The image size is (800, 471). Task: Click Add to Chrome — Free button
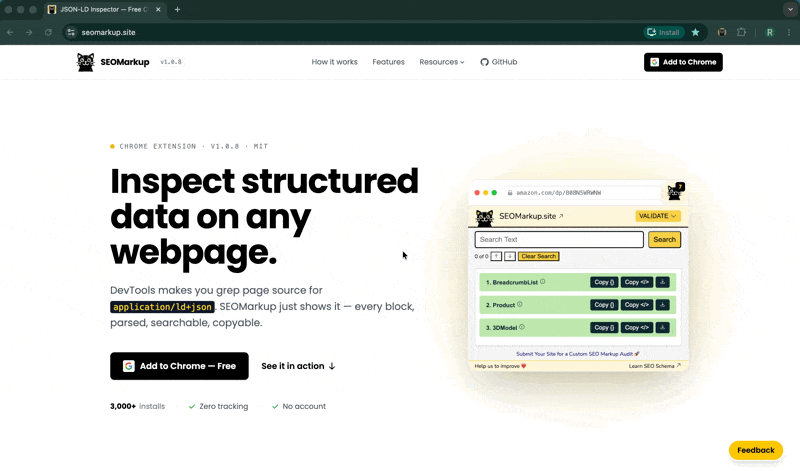click(x=180, y=366)
